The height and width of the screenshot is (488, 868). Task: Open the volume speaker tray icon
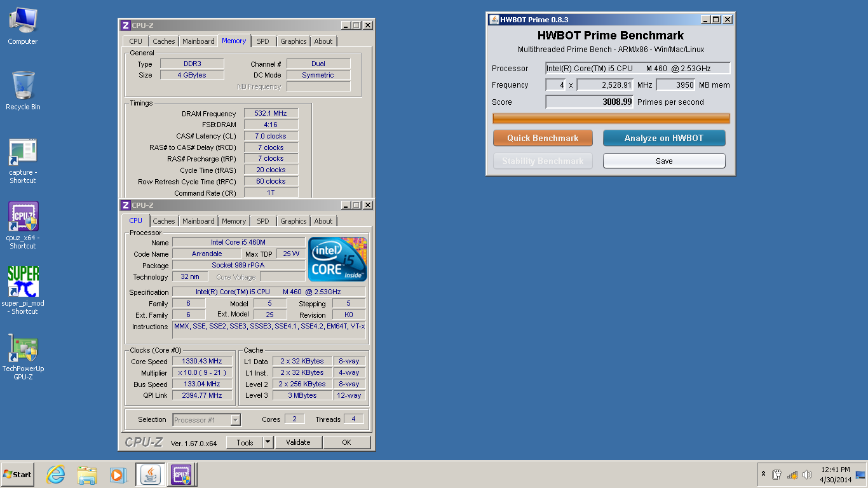click(x=807, y=475)
